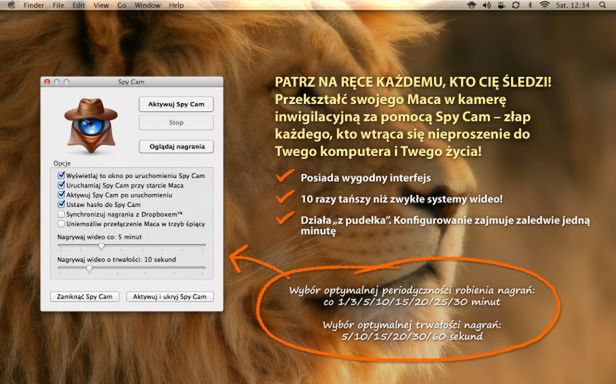Open the Window menu

pyautogui.click(x=147, y=6)
